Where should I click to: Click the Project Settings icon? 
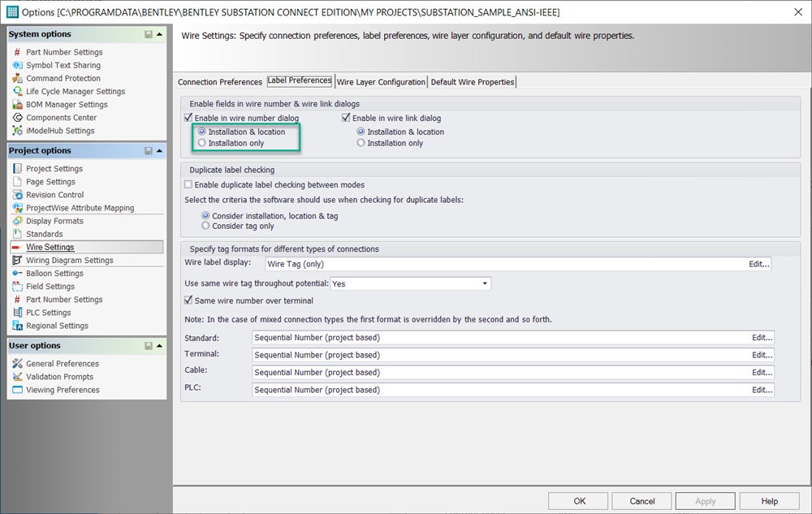click(17, 169)
